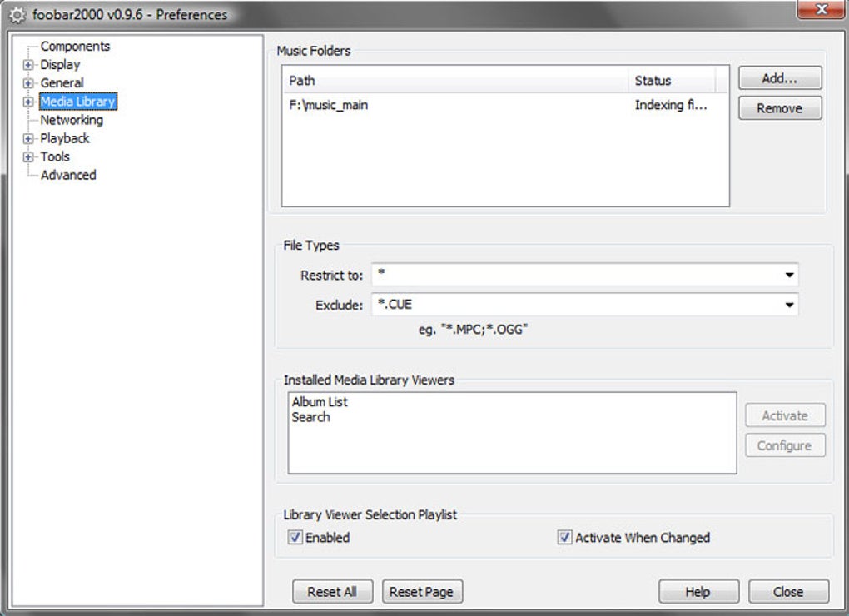849x616 pixels.
Task: Expand the Tools tree node
Action: tap(28, 157)
